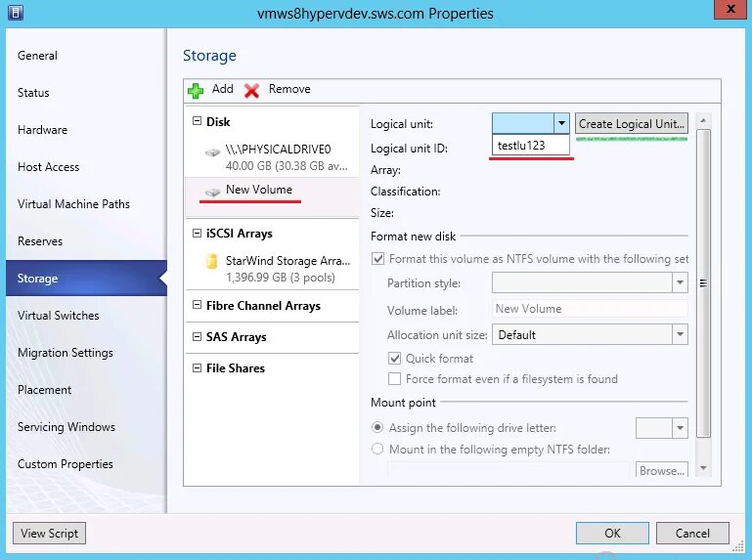
Task: Open the Migration Settings tab
Action: click(66, 353)
